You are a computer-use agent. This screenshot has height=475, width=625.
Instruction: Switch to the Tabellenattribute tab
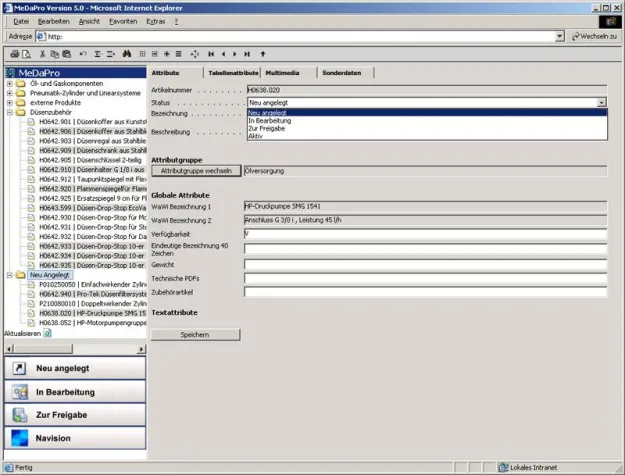232,73
